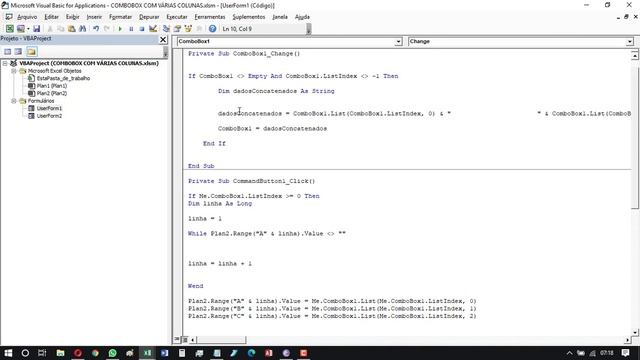
Task: Click the Break pause icon
Action: point(131,29)
